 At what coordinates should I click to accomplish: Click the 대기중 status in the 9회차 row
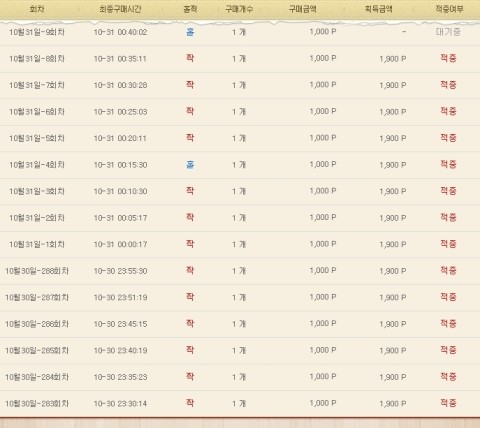point(448,32)
